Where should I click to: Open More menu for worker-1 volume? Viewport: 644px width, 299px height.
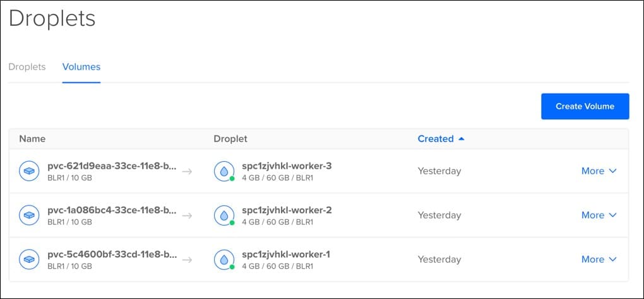click(x=599, y=260)
